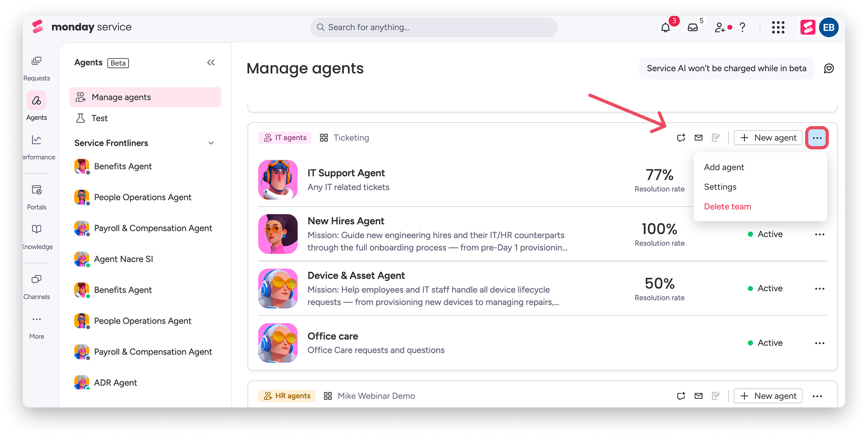The width and height of the screenshot is (868, 437).
Task: Open the New Hires Agent three-dot menu
Action: pos(820,234)
